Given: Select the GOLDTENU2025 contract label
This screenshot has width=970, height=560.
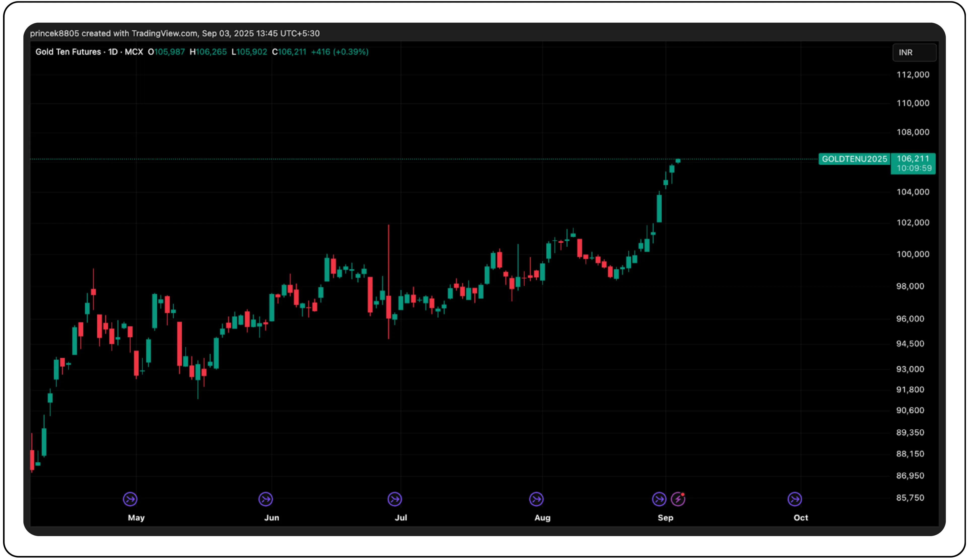Looking at the screenshot, I should tap(855, 159).
